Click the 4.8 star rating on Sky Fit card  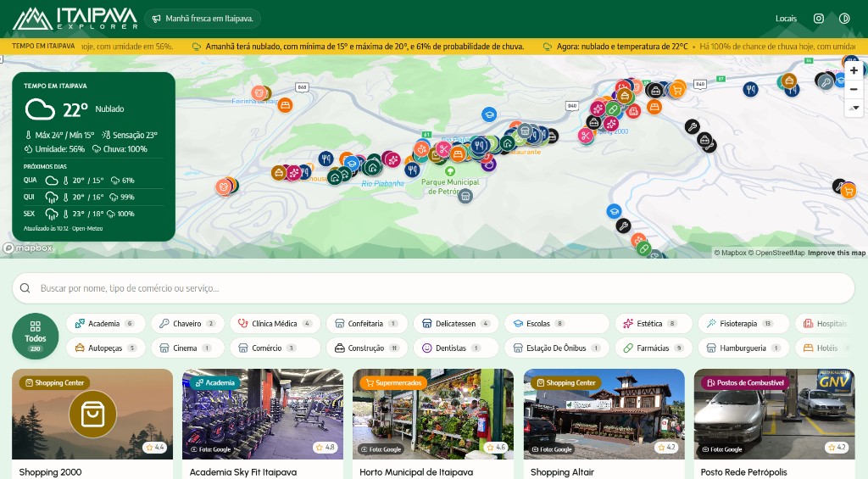point(325,447)
